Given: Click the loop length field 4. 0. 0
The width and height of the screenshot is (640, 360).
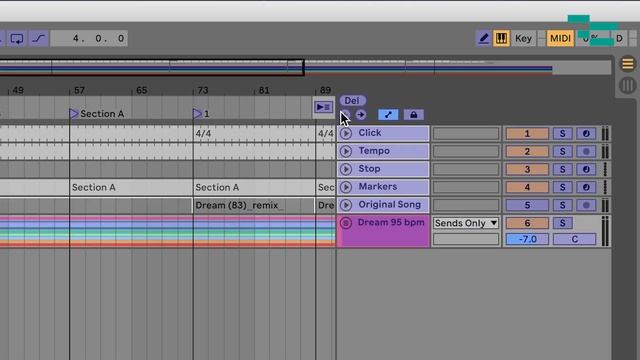Looking at the screenshot, I should click(x=89, y=38).
